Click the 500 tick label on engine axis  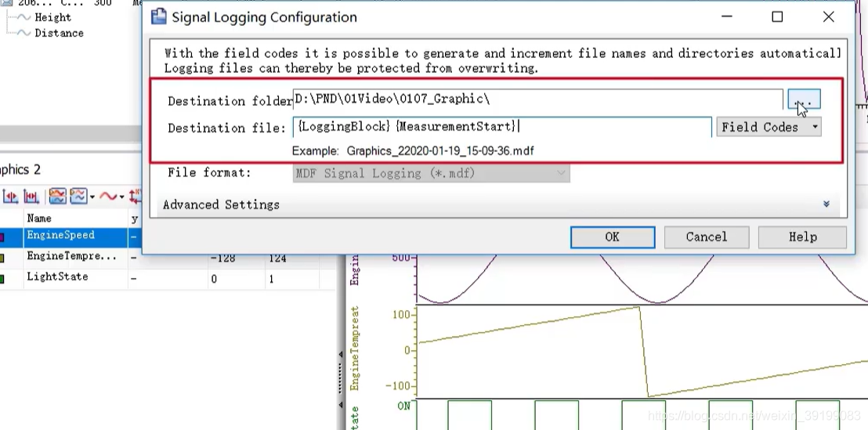tap(401, 258)
